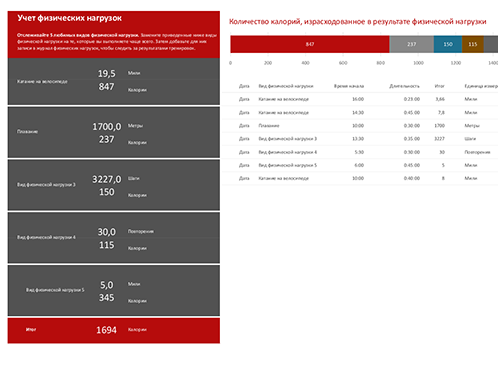Select the 'Учет физических нагрузок' title

[69, 18]
